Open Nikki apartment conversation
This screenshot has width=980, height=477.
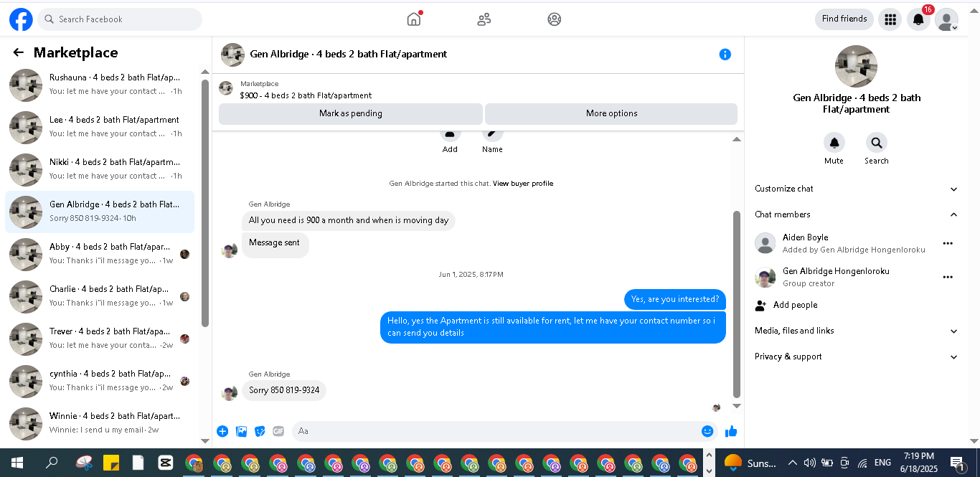coord(100,169)
